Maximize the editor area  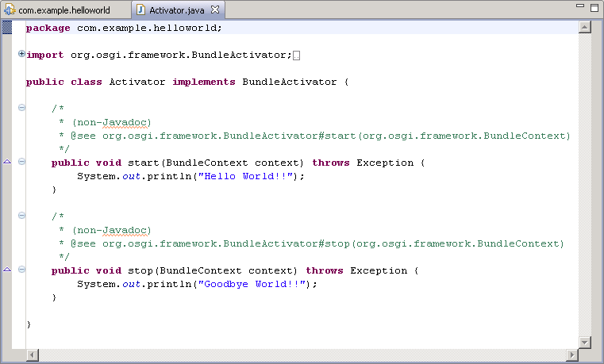(x=594, y=7)
